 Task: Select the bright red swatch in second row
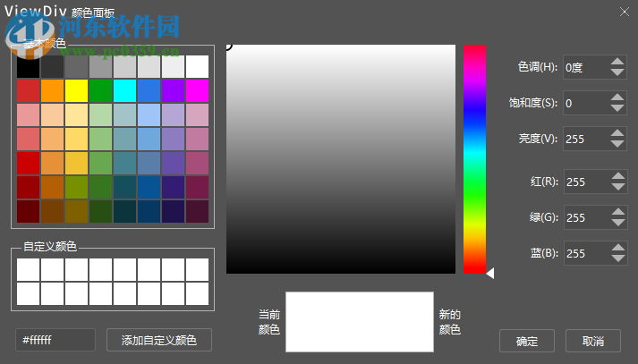(28, 90)
